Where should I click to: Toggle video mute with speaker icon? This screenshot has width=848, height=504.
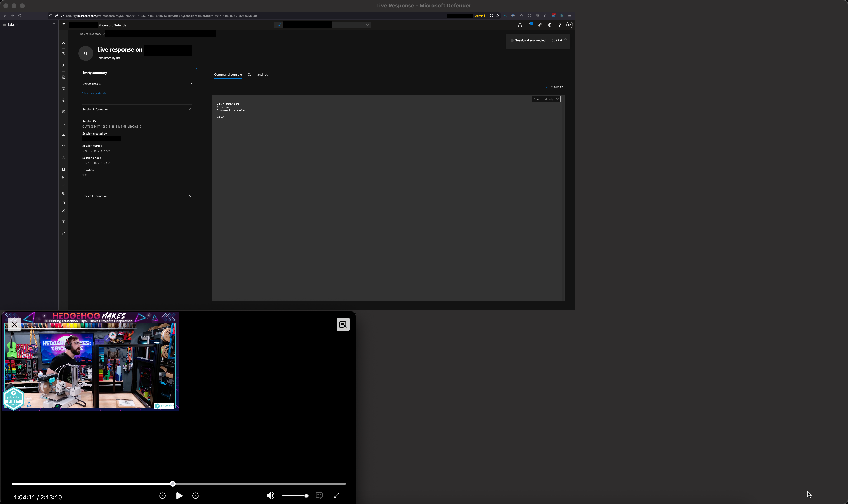pos(270,496)
